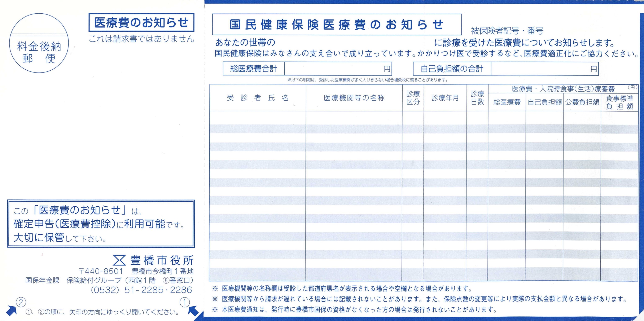
Task: Click the line starting 国民健康保険はみなさんの支え合い
Action: pos(427,53)
